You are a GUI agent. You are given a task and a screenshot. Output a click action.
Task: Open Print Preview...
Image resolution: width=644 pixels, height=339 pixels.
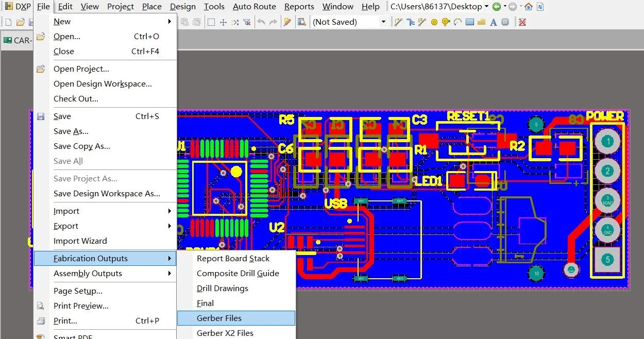tap(106, 306)
